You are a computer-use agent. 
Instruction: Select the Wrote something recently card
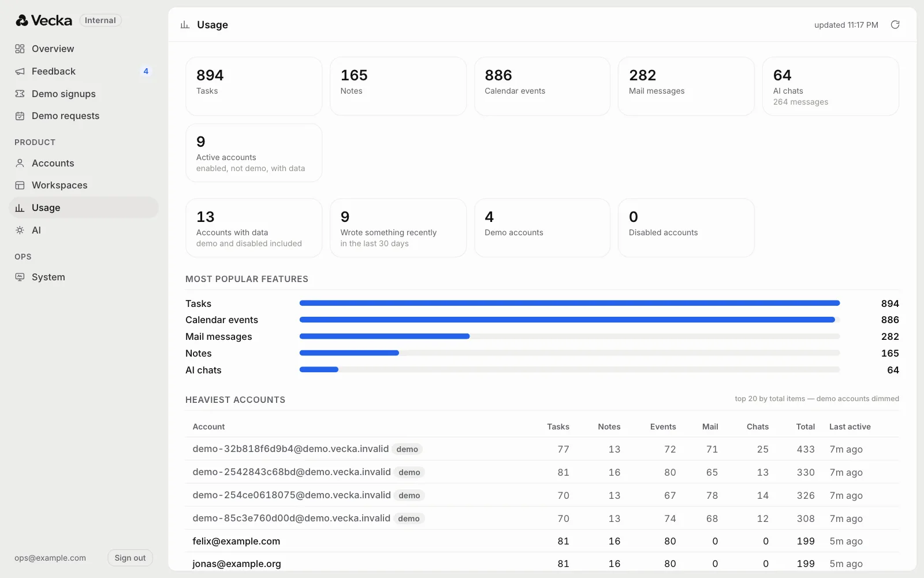pyautogui.click(x=398, y=228)
